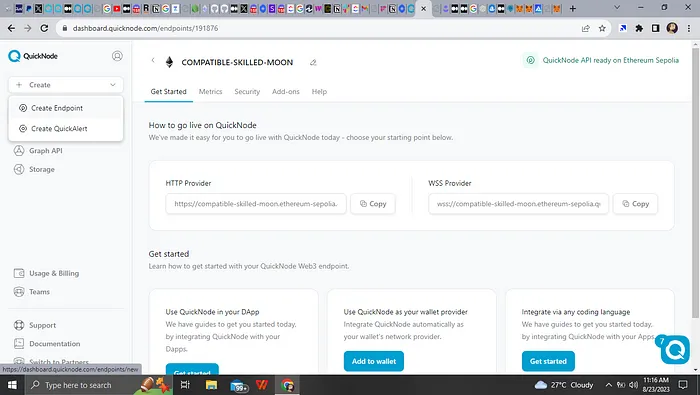Click the Usage & Billing icon

(19, 273)
